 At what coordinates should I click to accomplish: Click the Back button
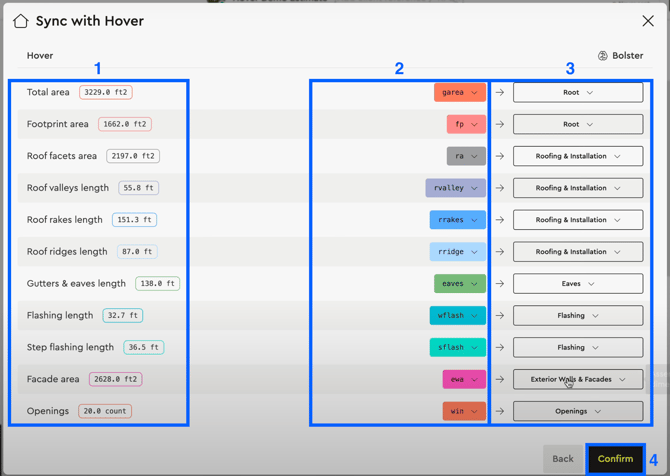[563, 459]
